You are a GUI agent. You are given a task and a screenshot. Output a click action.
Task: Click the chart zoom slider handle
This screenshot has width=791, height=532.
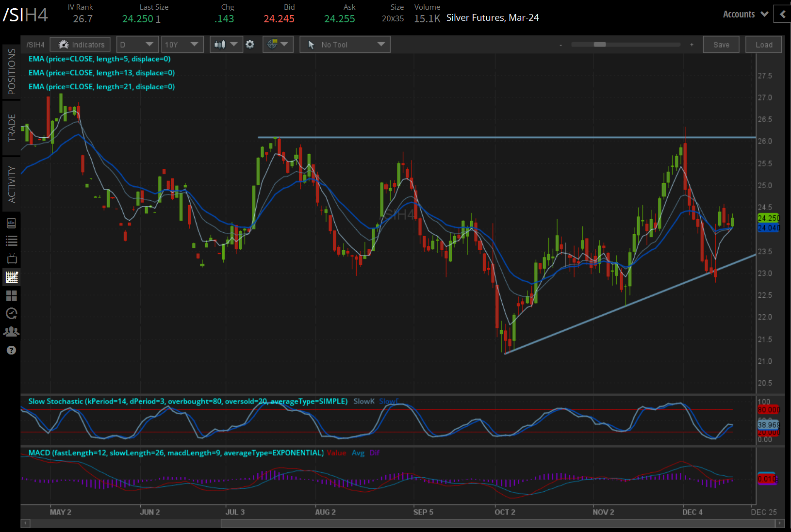(x=600, y=45)
